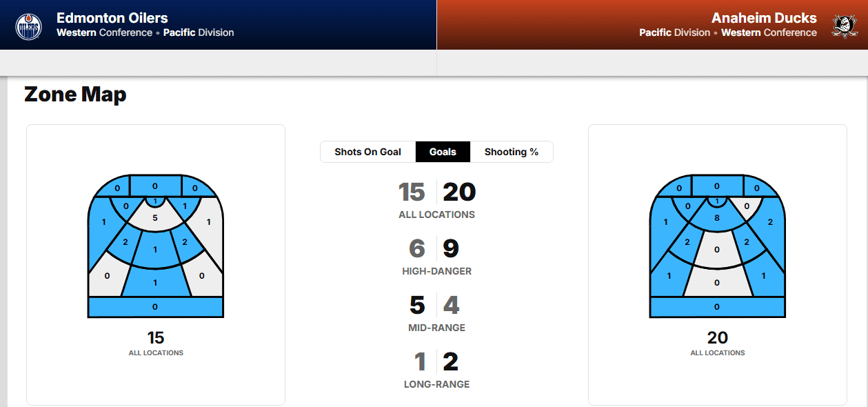Open the Anaheim Ducks team name link

coord(763,18)
